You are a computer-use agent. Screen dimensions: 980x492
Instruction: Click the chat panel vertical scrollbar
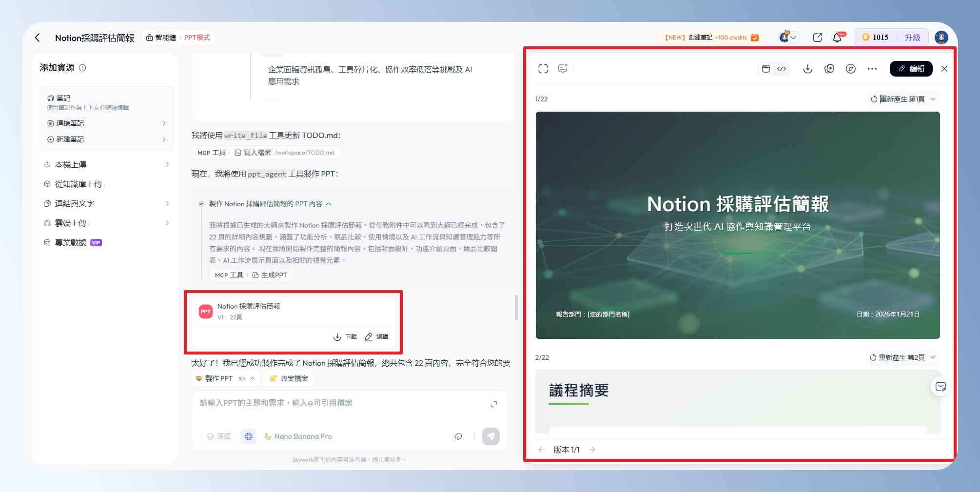coord(516,307)
